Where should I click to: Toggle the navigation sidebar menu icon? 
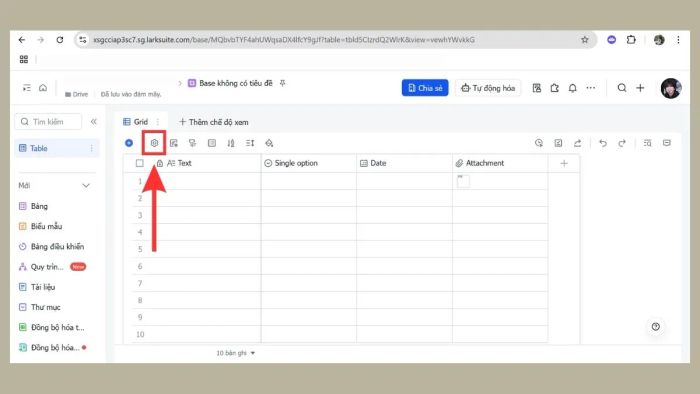27,88
